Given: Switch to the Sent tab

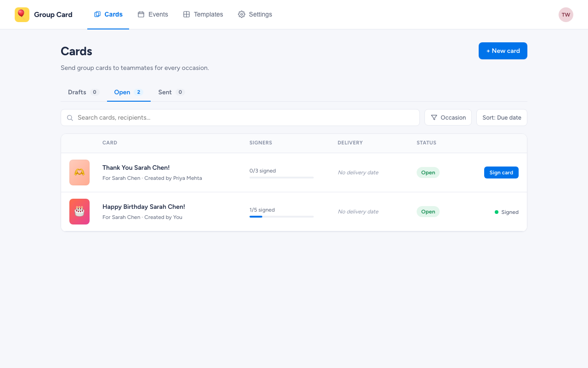Looking at the screenshot, I should pos(171,92).
